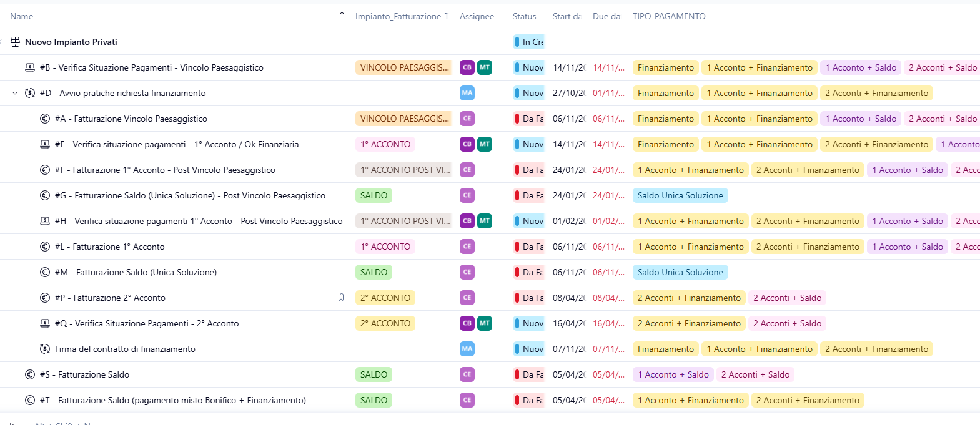Open the Da Fa status on #G row
This screenshot has width=980, height=425.
click(x=528, y=195)
